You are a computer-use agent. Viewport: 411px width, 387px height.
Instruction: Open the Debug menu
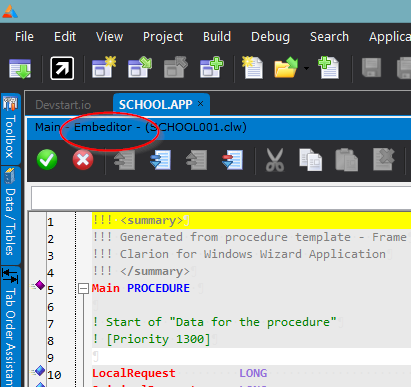(270, 37)
